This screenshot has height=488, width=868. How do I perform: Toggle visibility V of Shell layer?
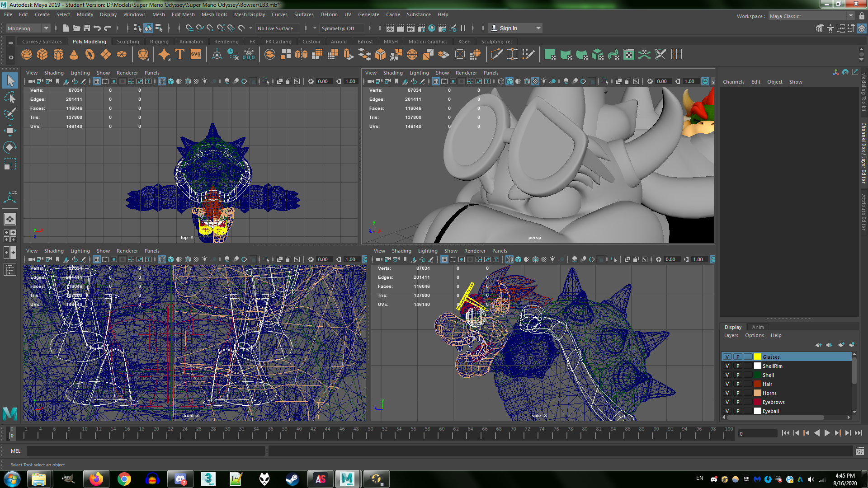pos(727,375)
